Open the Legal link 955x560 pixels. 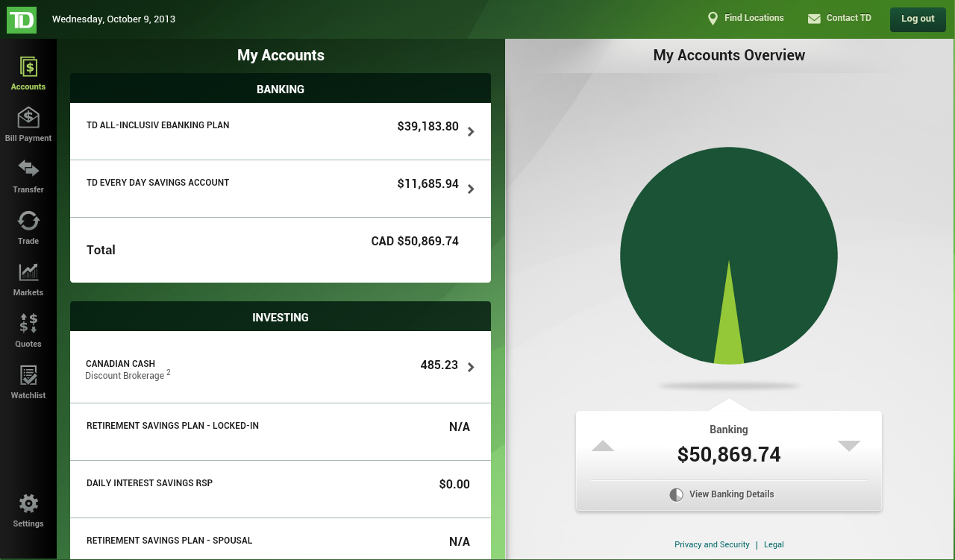pyautogui.click(x=774, y=544)
